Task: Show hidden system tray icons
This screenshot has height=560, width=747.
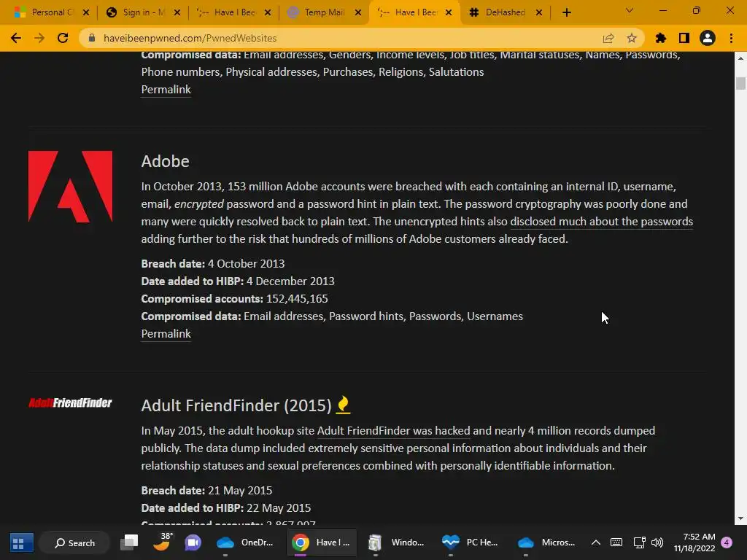Action: click(595, 542)
